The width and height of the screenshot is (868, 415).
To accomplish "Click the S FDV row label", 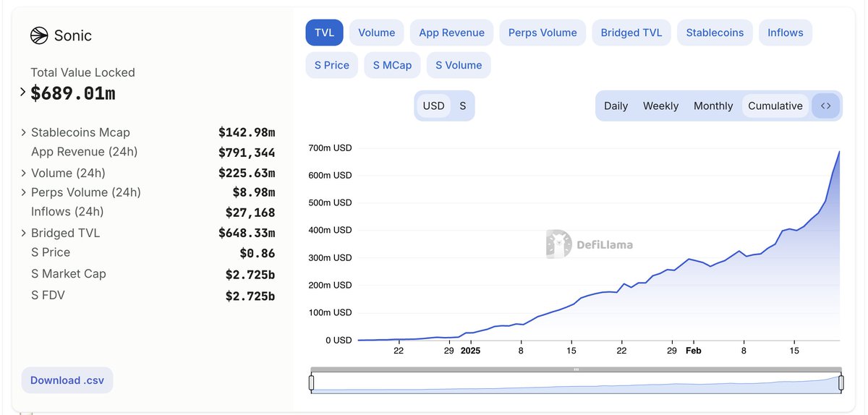I will pyautogui.click(x=48, y=295).
